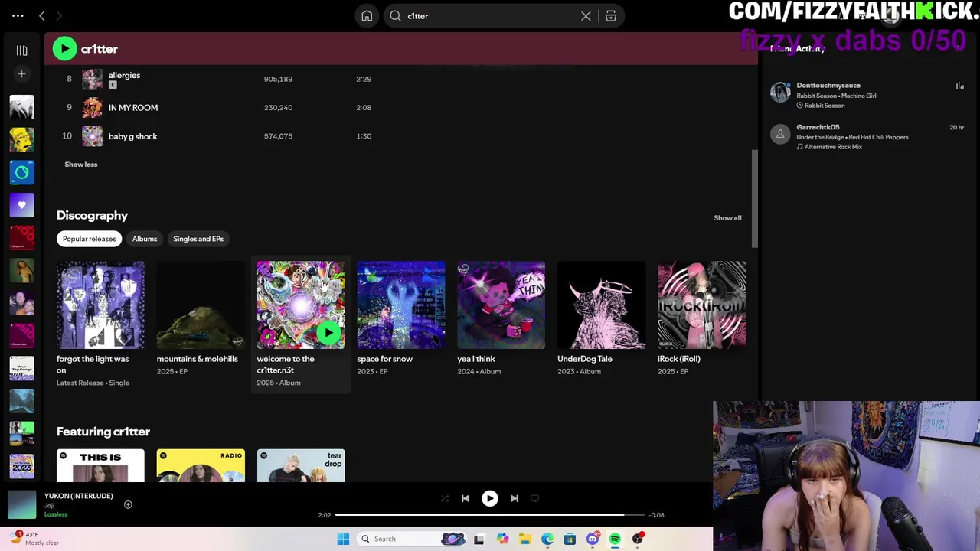Open the Liked Songs heart playlist
The width and height of the screenshot is (980, 551).
pyautogui.click(x=21, y=205)
